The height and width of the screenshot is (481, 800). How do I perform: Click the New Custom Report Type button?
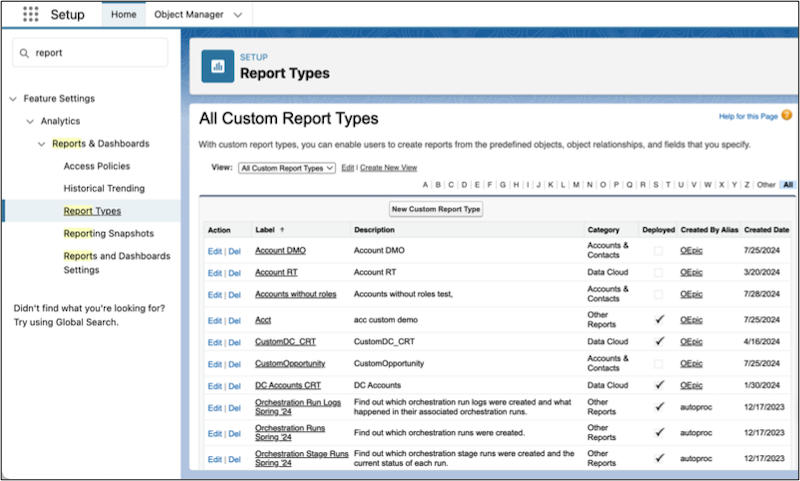pyautogui.click(x=436, y=209)
